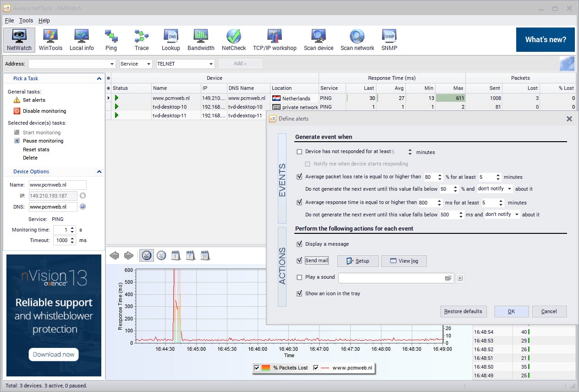This screenshot has width=579, height=392.
Task: Open the Help menu
Action: 44,21
